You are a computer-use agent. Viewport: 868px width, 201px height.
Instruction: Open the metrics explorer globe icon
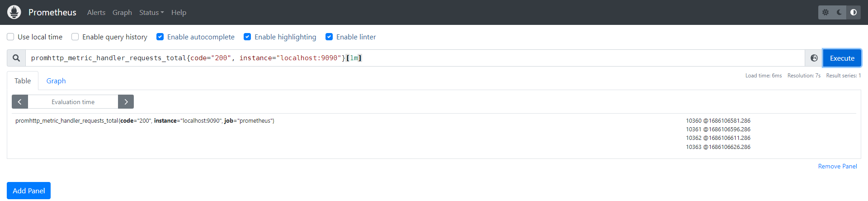tap(814, 58)
